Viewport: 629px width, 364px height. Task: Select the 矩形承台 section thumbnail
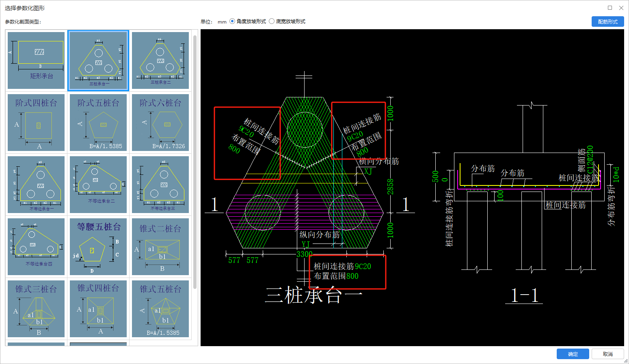click(36, 60)
